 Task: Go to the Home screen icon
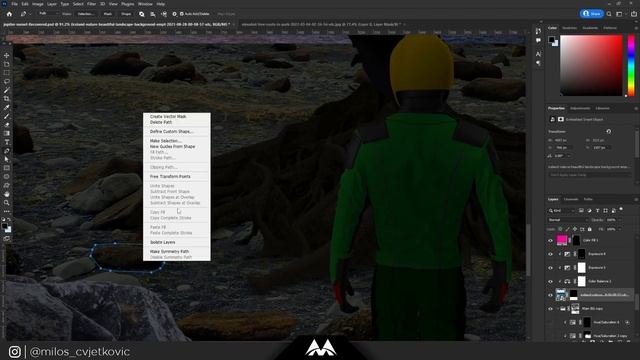click(9, 14)
